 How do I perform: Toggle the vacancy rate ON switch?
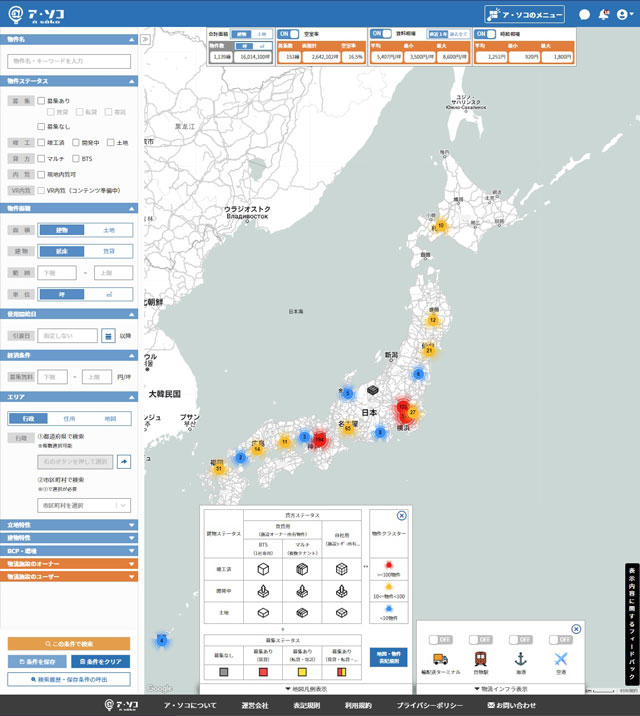[x=289, y=34]
